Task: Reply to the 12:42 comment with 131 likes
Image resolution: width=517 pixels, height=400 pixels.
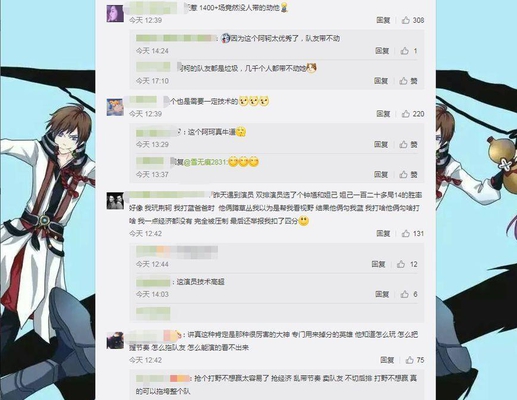Action: point(383,234)
